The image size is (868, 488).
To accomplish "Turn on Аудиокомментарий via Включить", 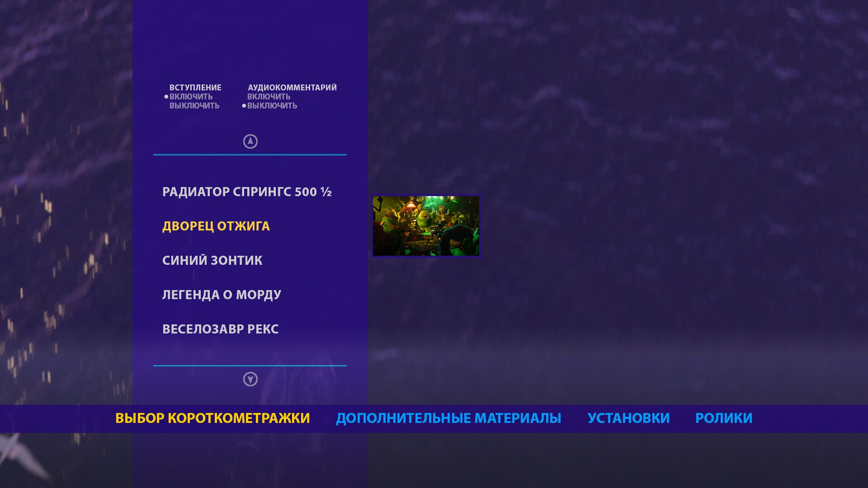I will tap(269, 97).
